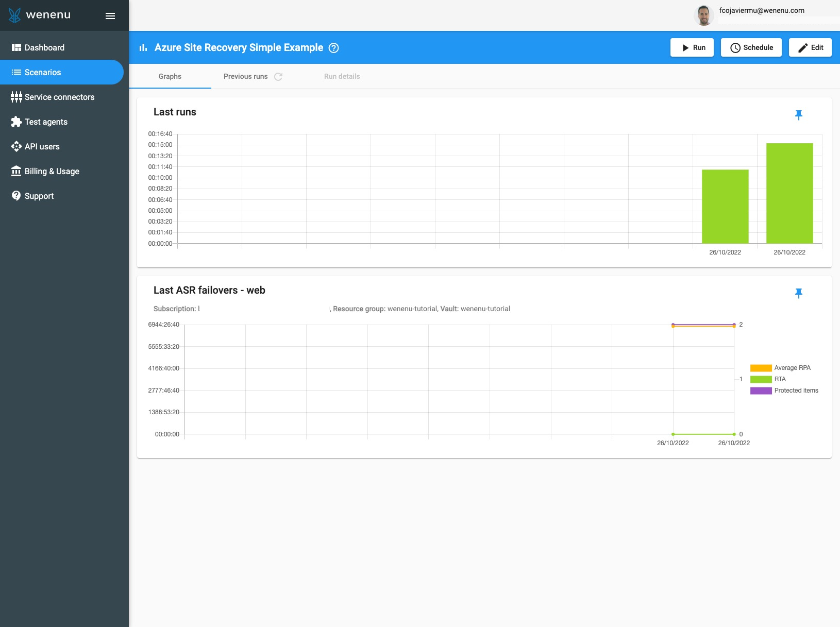Click the Support question-mark icon

(x=16, y=196)
